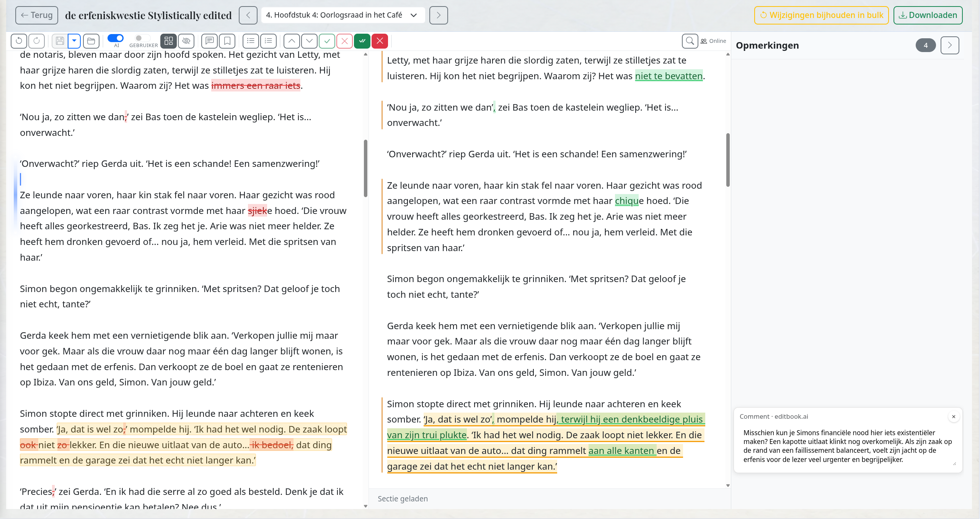The image size is (980, 519).
Task: Open the save options dropdown arrow
Action: (x=74, y=41)
